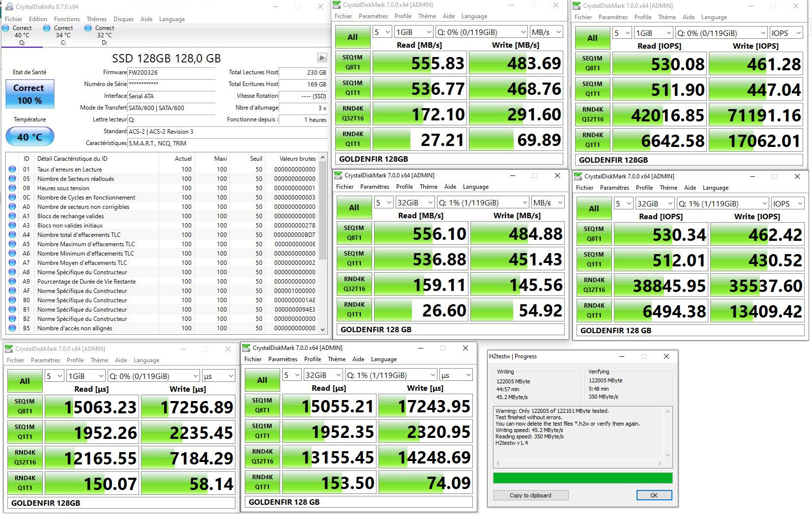The image size is (812, 519).
Task: Click status circle for A7 Nombre Moyen d'effacements
Action: pyautogui.click(x=12, y=262)
